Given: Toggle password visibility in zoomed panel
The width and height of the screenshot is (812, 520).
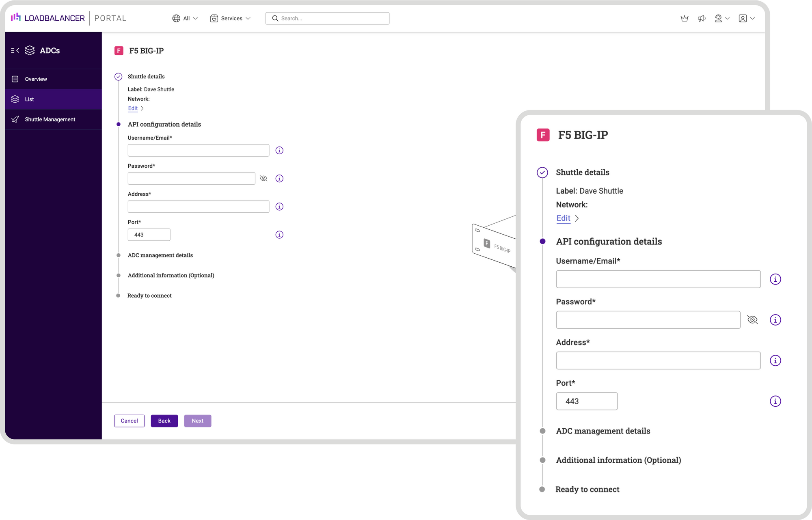Looking at the screenshot, I should point(752,320).
